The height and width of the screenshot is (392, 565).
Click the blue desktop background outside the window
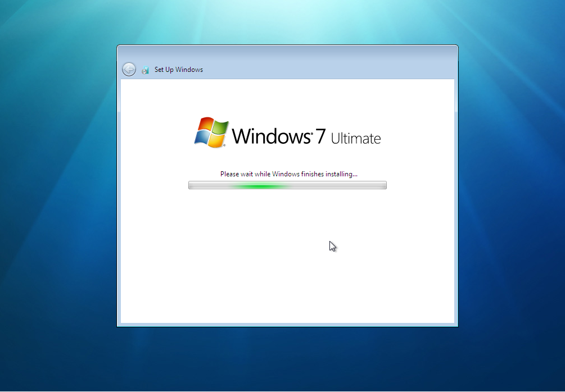point(56,225)
